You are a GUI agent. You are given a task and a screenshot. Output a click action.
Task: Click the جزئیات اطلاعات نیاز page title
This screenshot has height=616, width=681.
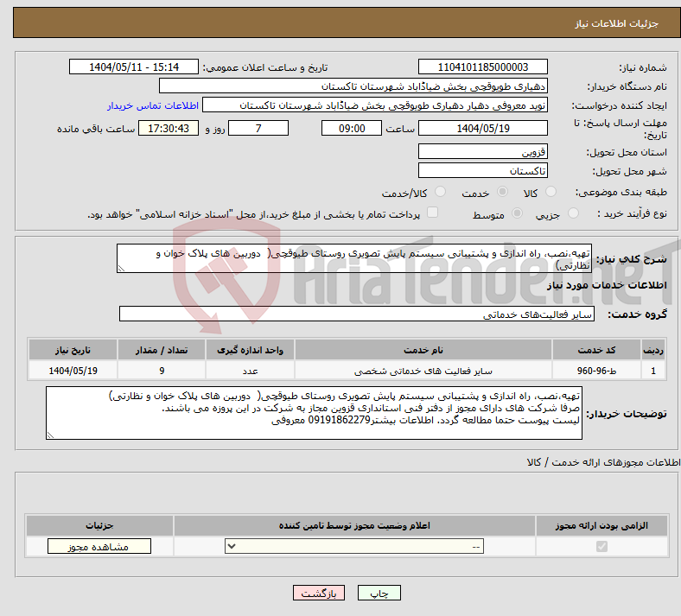(617, 23)
